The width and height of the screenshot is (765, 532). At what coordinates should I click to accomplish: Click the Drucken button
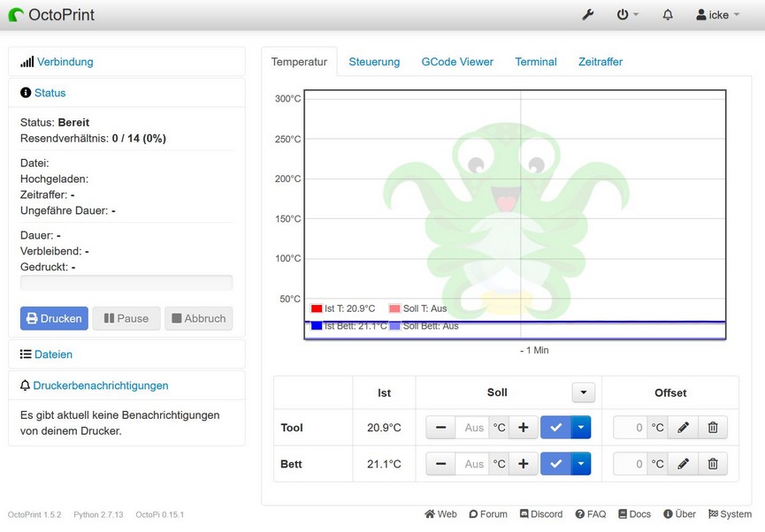[54, 318]
